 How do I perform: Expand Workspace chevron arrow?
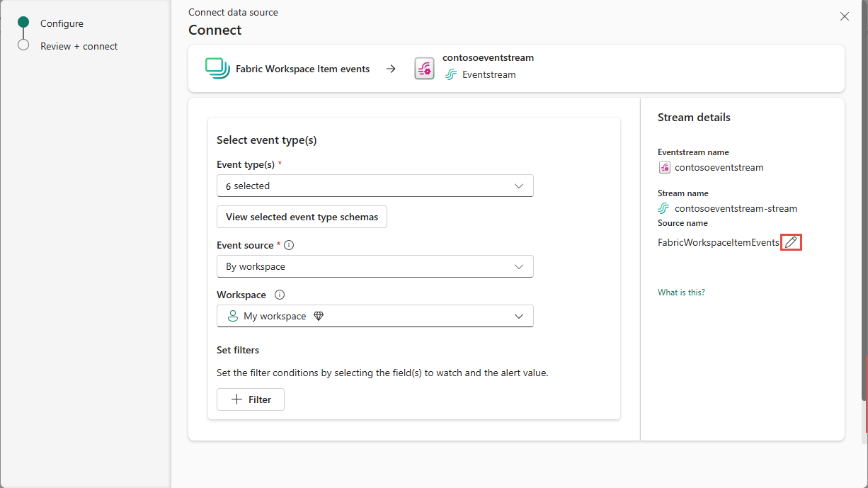click(519, 316)
